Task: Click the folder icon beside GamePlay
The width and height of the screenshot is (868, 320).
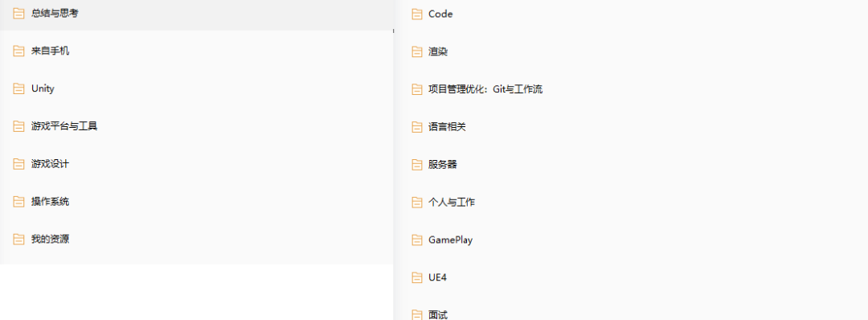Action: click(x=417, y=240)
